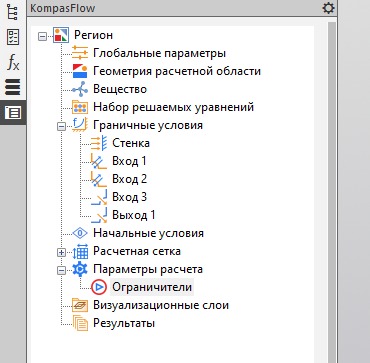Select Граничные условия label
This screenshot has width=370, height=363.
point(148,125)
